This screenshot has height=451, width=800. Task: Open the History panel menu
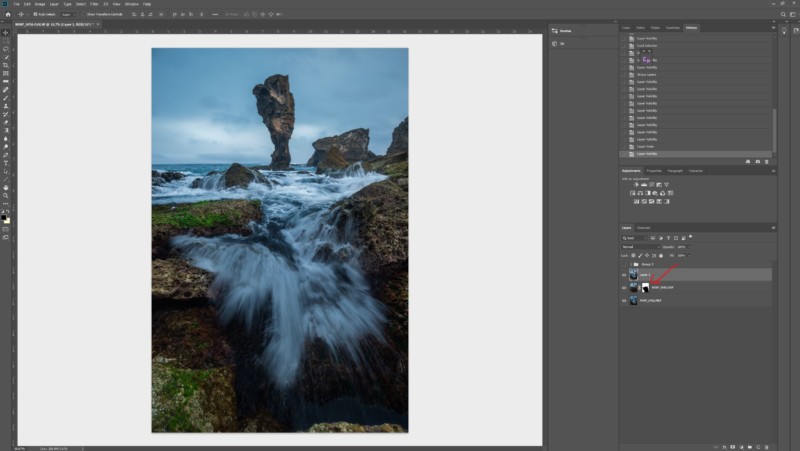pyautogui.click(x=773, y=28)
